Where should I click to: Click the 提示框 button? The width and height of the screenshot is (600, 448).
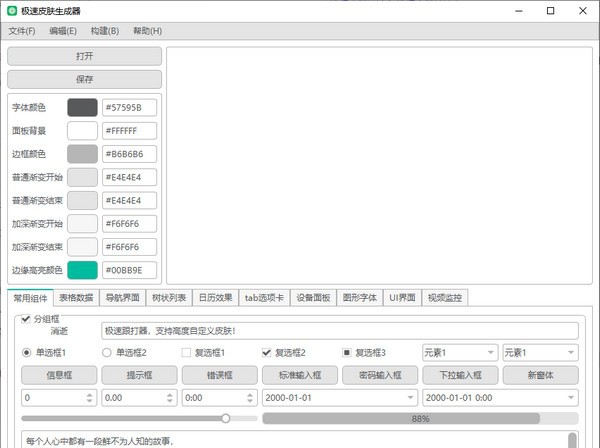tap(139, 375)
